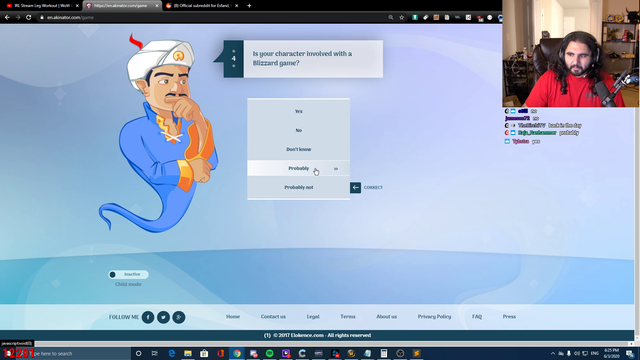640x360 pixels.
Task: Open Cortana circle on the taskbar
Action: pyautogui.click(x=138, y=353)
